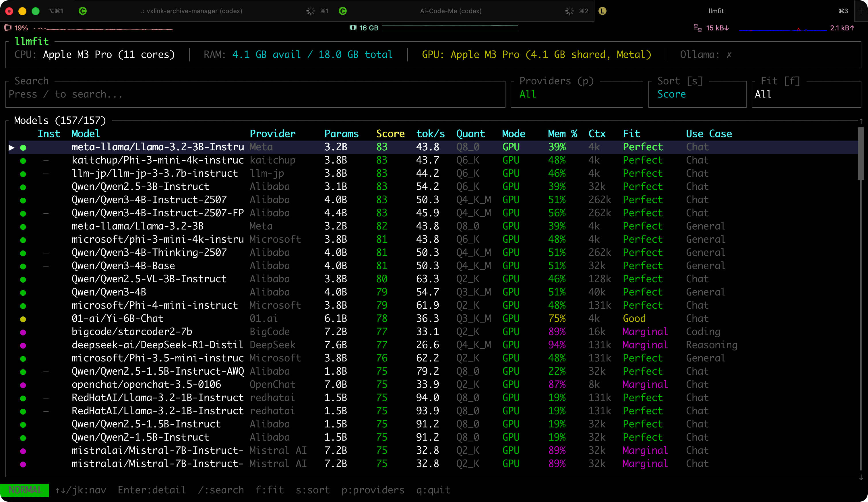Screen dimensions: 868x502
Task: Open the Providers filter box
Action: 577,94
